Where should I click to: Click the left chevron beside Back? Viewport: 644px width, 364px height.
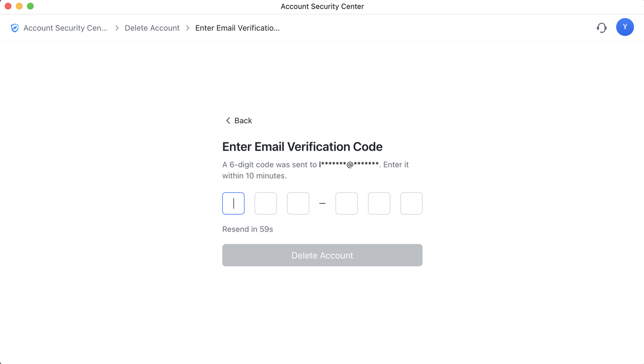(228, 121)
